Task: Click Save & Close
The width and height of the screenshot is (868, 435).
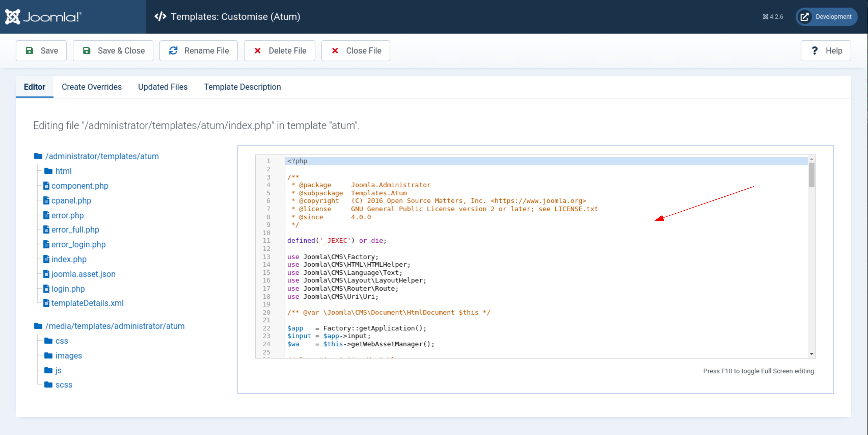Action: pos(113,50)
